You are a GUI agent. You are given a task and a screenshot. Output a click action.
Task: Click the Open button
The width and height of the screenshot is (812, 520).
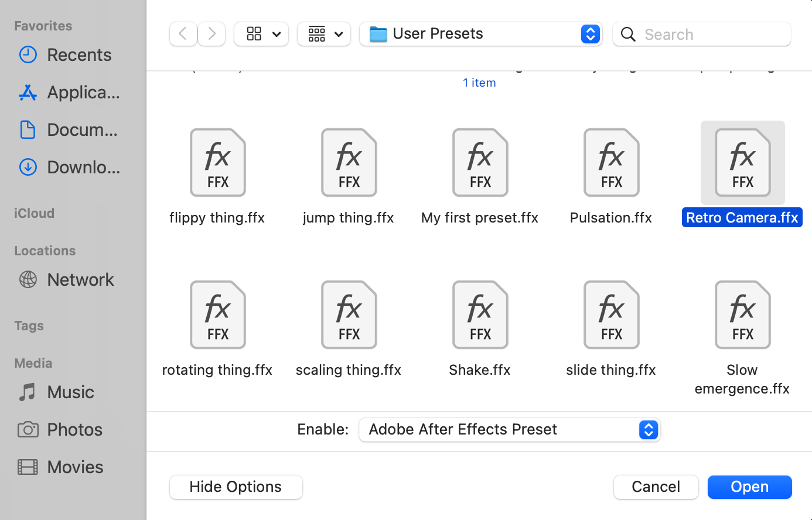click(749, 487)
